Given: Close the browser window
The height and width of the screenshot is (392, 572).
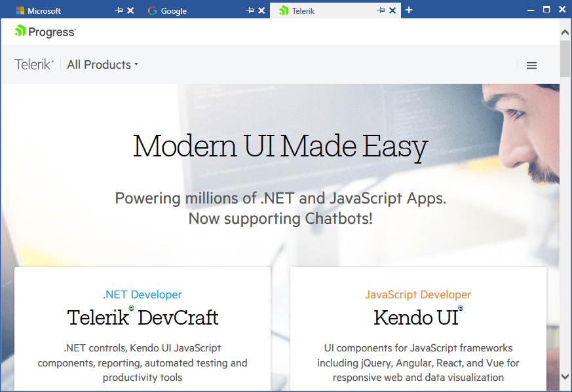Looking at the screenshot, I should [562, 9].
